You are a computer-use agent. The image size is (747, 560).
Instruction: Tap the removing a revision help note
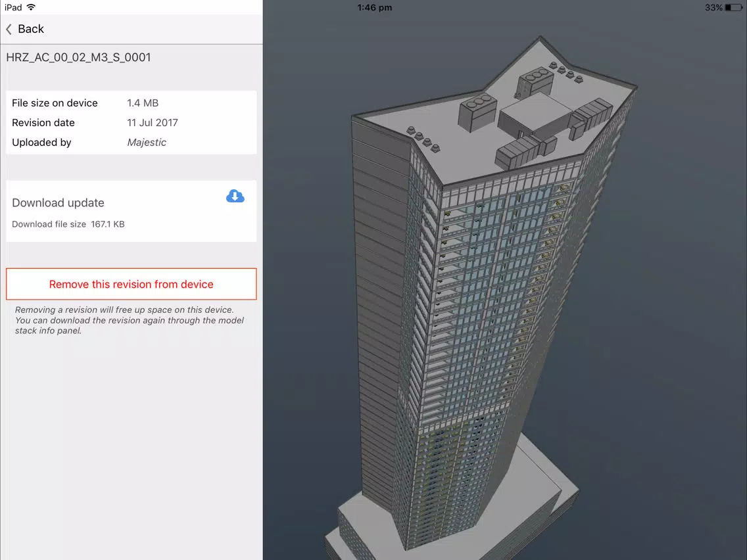130,321
